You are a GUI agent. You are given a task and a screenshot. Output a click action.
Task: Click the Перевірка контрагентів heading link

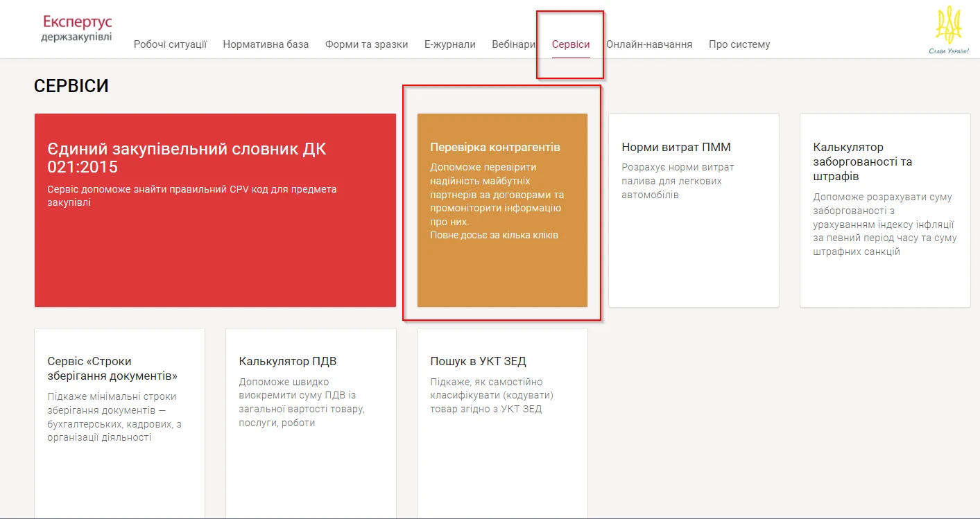(495, 147)
